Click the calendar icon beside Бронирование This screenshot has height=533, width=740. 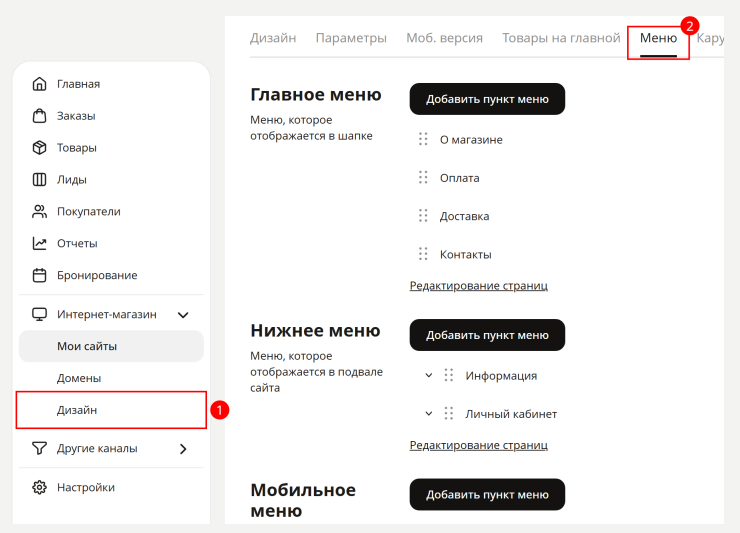pos(39,275)
